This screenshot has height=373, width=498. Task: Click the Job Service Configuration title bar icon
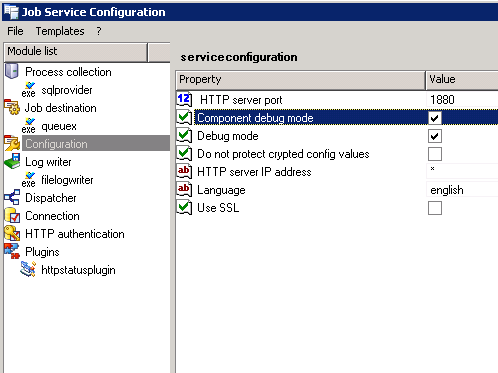pos(11,12)
